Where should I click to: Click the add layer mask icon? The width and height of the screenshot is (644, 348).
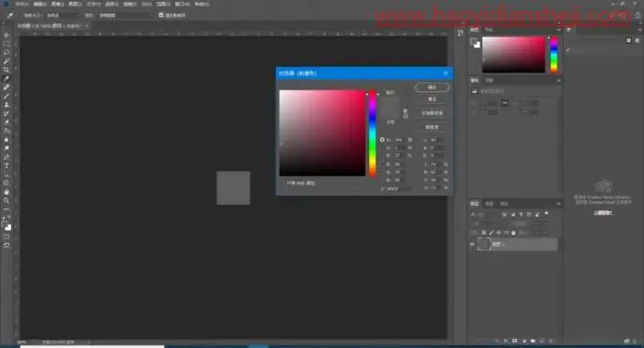(514, 341)
